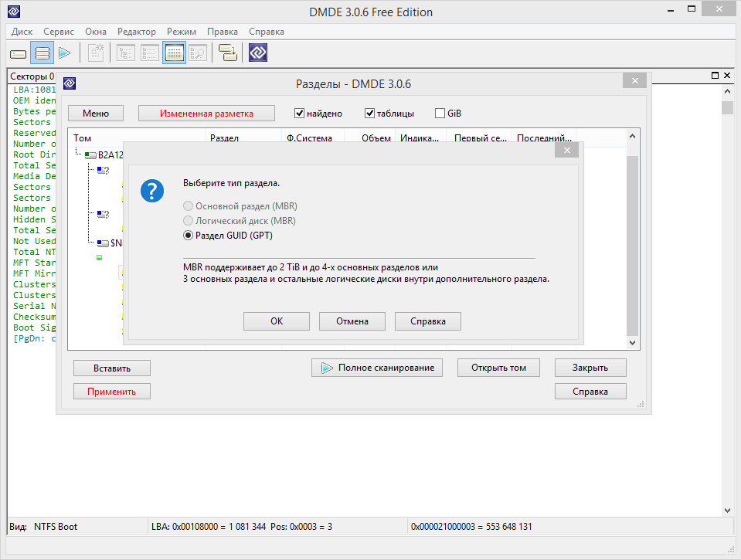Select Основной раздел (MBR) radio button
The height and width of the screenshot is (560, 741).
coord(188,206)
